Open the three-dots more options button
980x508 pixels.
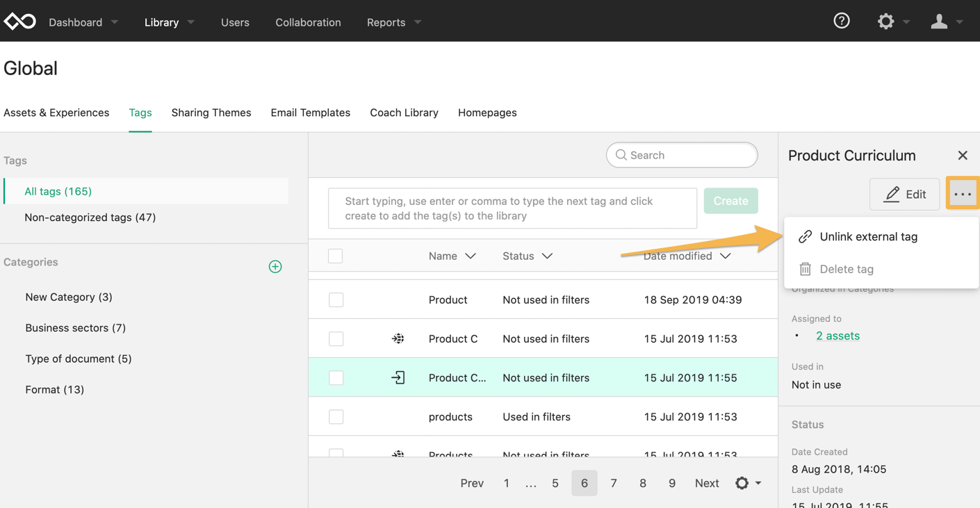tap(963, 194)
